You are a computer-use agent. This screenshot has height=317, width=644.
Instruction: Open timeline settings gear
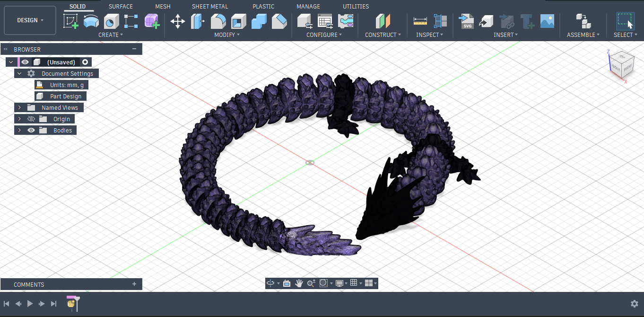[635, 304]
